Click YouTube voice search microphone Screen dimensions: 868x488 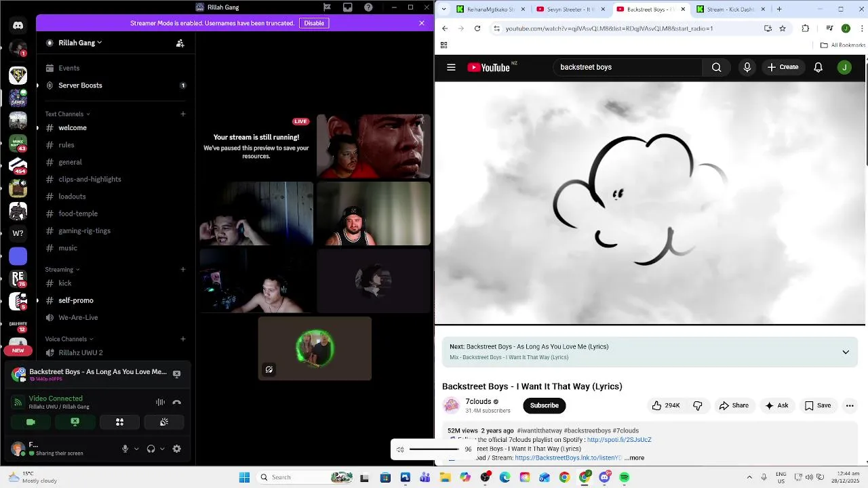tap(747, 67)
